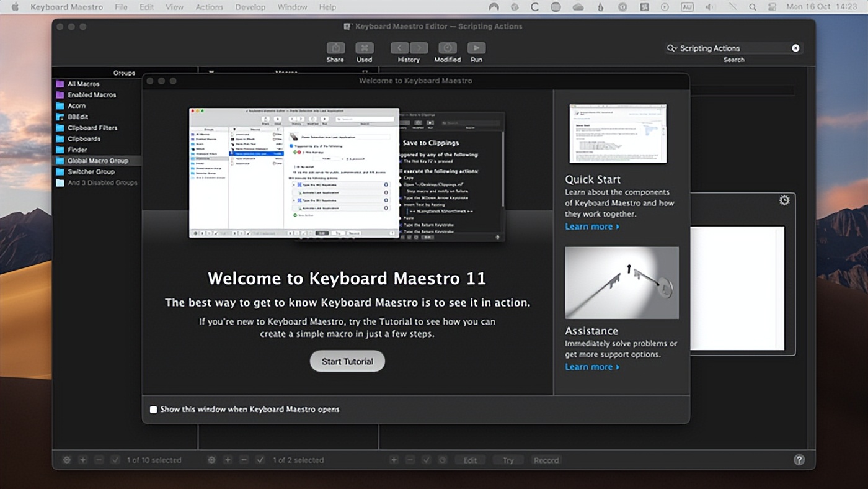Click the Quick Start thumbnail image
Image resolution: width=868 pixels, height=489 pixels.
(x=618, y=133)
